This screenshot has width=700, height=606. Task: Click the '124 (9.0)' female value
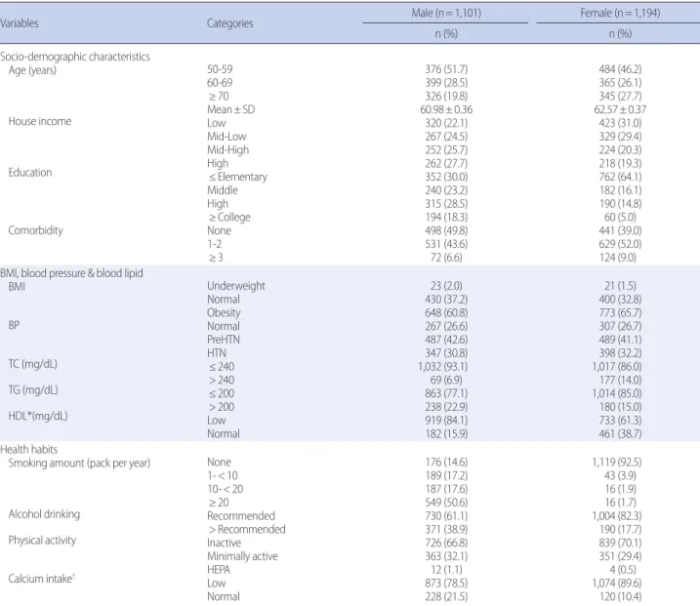tap(618, 258)
